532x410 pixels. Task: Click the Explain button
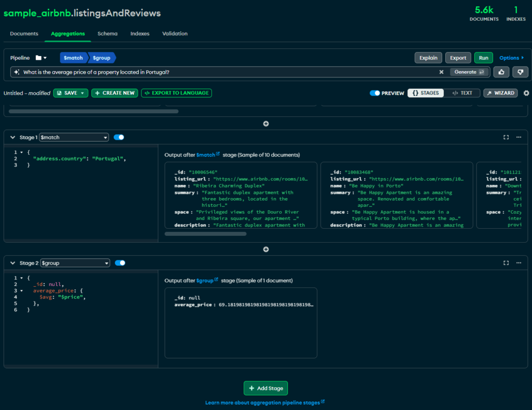pyautogui.click(x=428, y=58)
